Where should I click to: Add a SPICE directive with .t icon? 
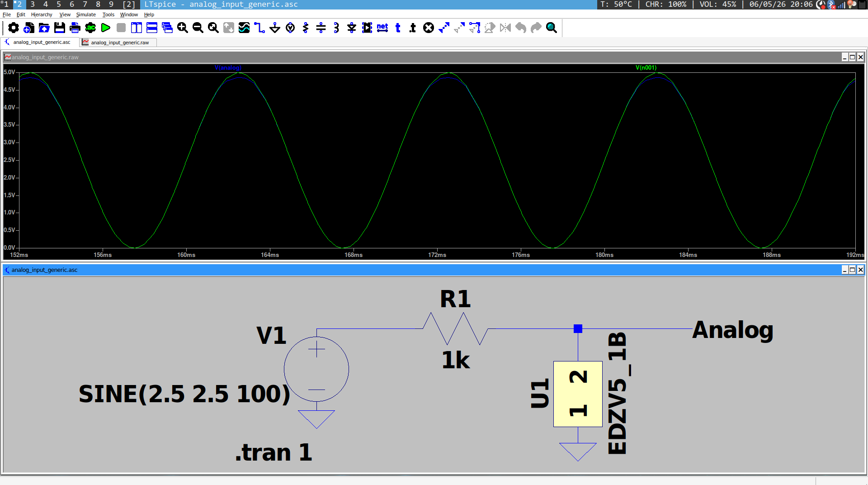[413, 28]
